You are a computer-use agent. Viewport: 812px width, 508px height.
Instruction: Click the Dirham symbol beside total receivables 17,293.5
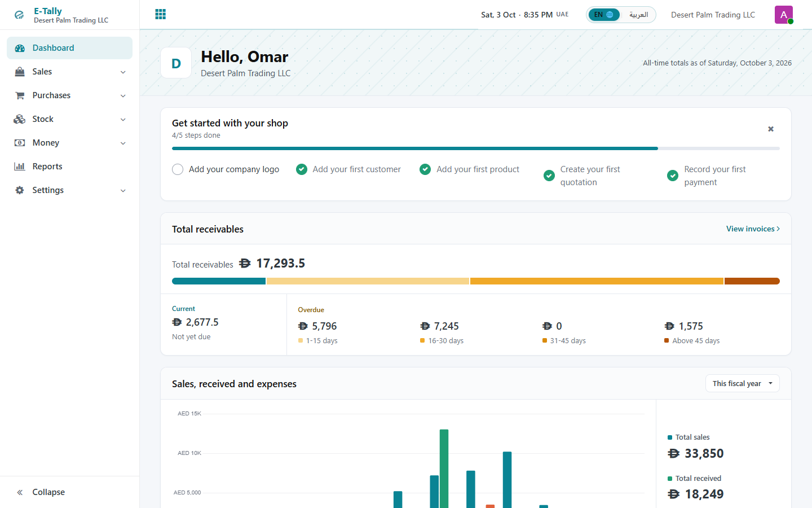245,264
